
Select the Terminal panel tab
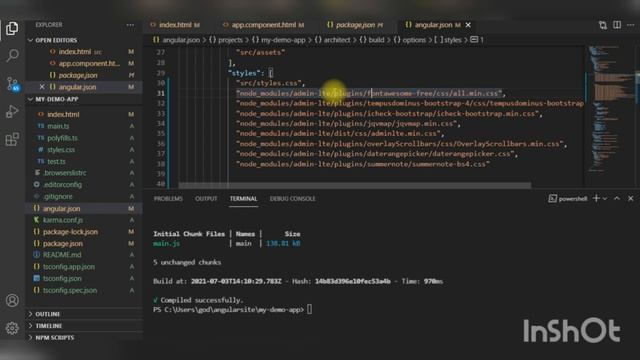(243, 198)
